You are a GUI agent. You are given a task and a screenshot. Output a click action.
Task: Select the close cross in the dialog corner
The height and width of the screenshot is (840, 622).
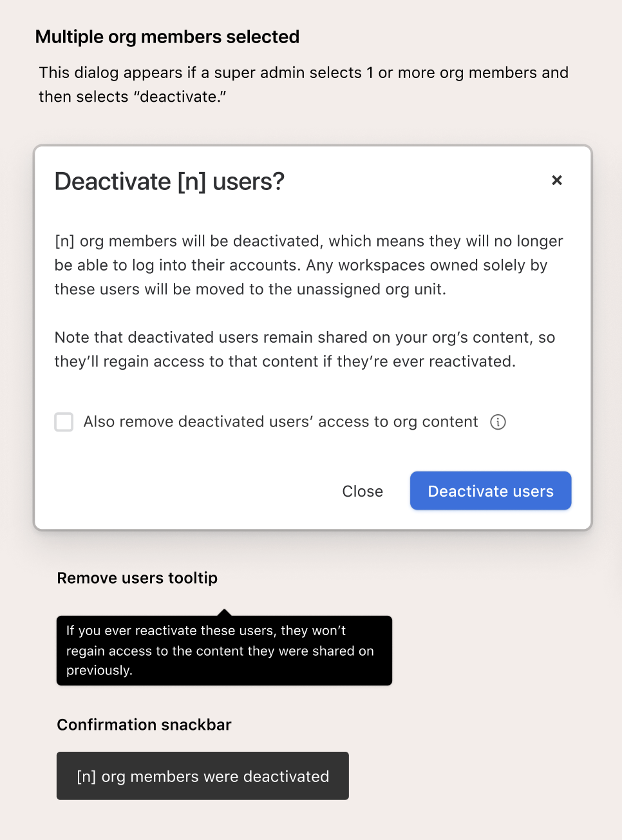tap(556, 180)
